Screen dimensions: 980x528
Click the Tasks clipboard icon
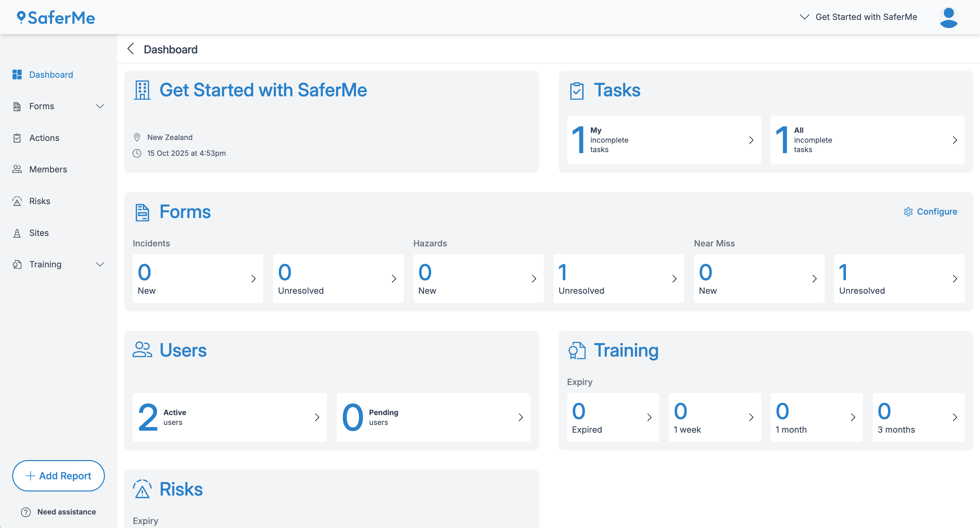[577, 91]
